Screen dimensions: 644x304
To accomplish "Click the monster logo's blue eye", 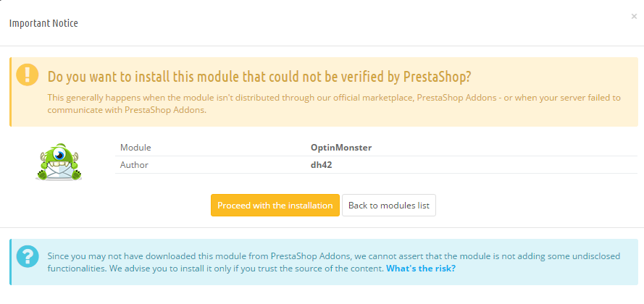I will (x=60, y=155).
